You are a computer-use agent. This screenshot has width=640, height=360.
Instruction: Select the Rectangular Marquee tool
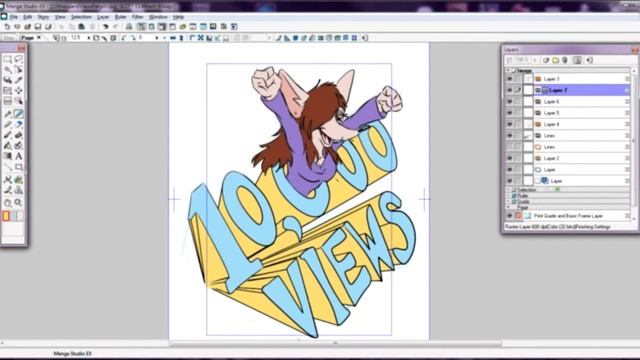(x=7, y=59)
